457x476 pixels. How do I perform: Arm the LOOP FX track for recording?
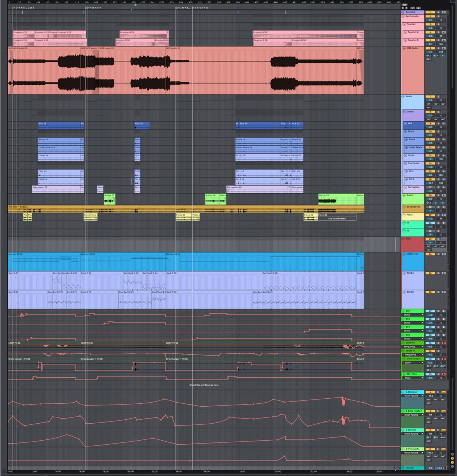point(444,343)
